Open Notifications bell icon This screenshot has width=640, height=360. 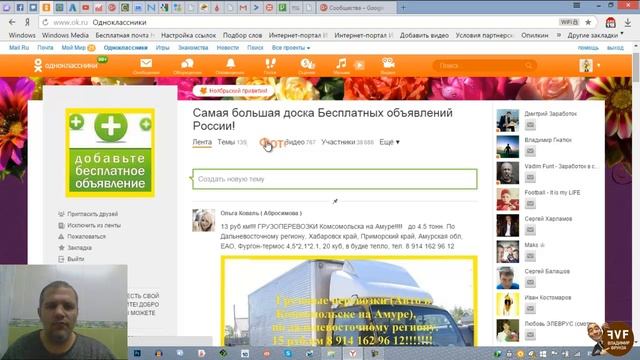230,64
